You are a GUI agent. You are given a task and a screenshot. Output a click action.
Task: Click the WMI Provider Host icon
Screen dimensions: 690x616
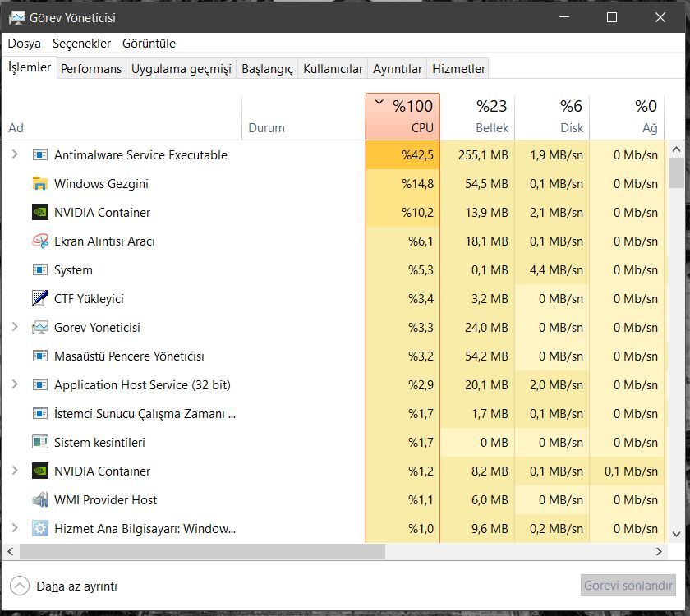pyautogui.click(x=40, y=500)
